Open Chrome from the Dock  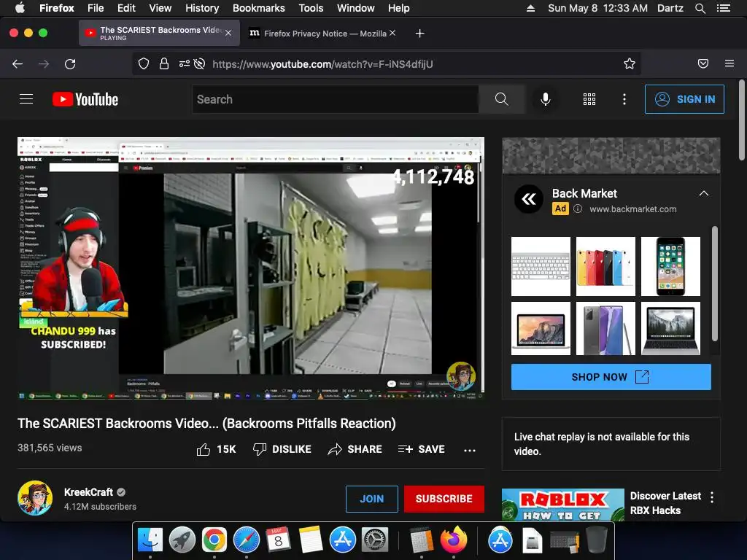click(214, 540)
